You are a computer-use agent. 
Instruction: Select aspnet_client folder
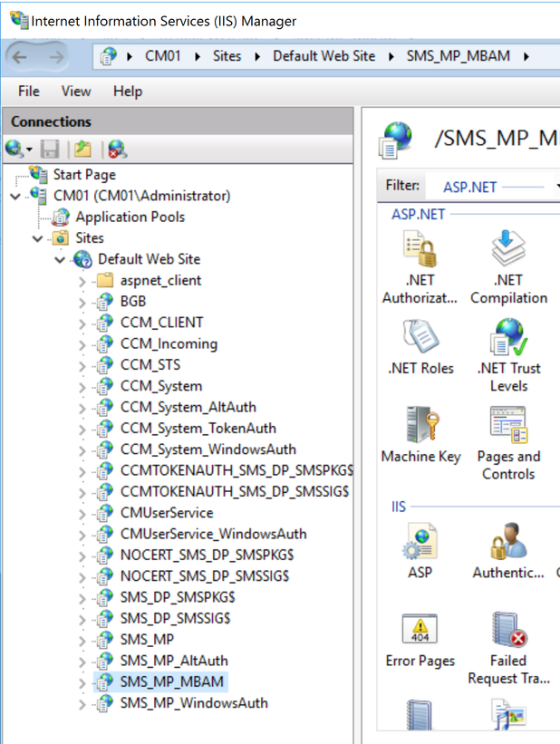point(160,280)
